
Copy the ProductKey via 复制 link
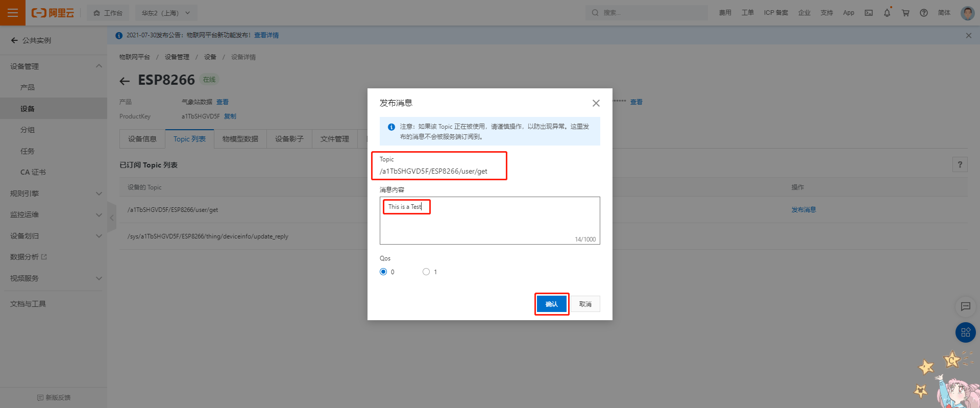click(230, 116)
